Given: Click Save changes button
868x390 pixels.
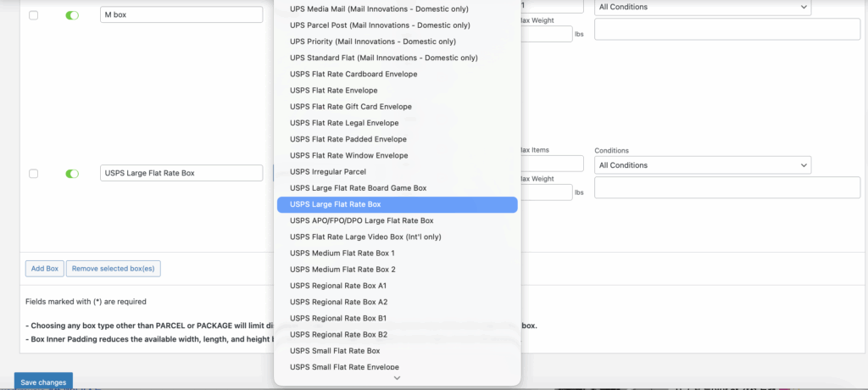Looking at the screenshot, I should pyautogui.click(x=43, y=382).
